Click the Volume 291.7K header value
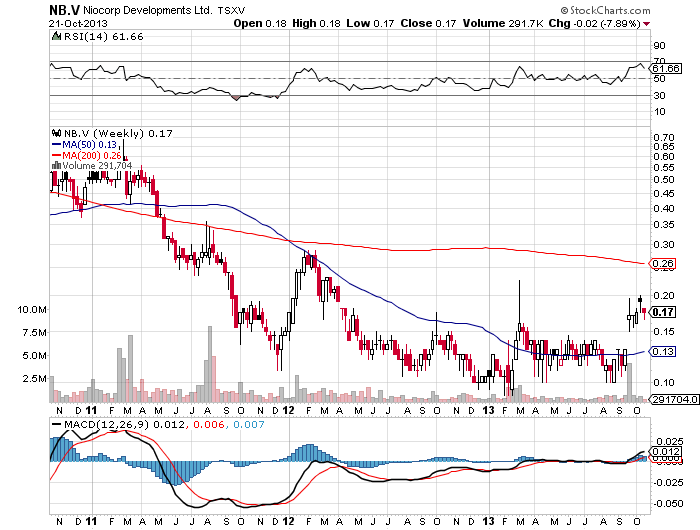 point(503,23)
